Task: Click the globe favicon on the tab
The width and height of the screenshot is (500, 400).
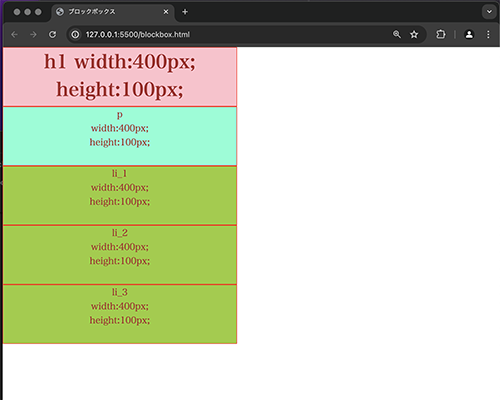Action: point(60,12)
